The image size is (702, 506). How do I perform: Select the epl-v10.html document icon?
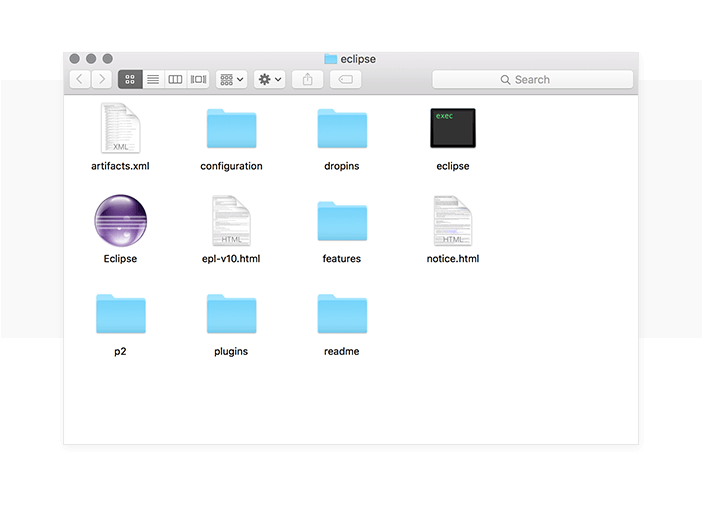tap(231, 221)
